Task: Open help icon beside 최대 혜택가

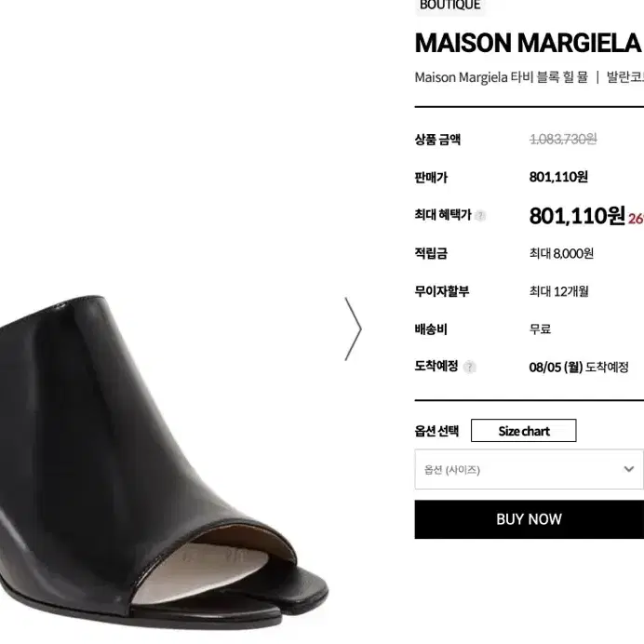Action: pos(479,216)
